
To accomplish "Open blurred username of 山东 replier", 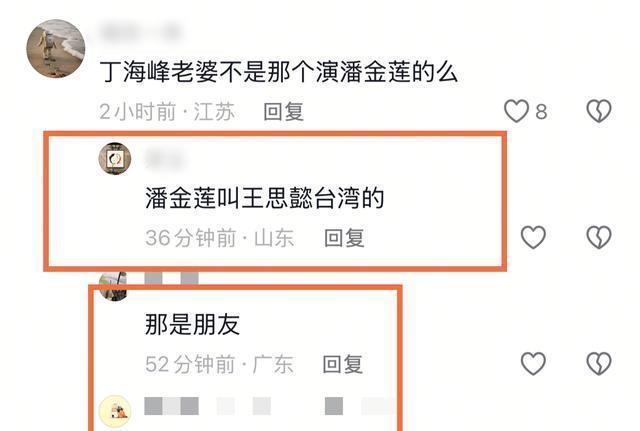I will (164, 158).
